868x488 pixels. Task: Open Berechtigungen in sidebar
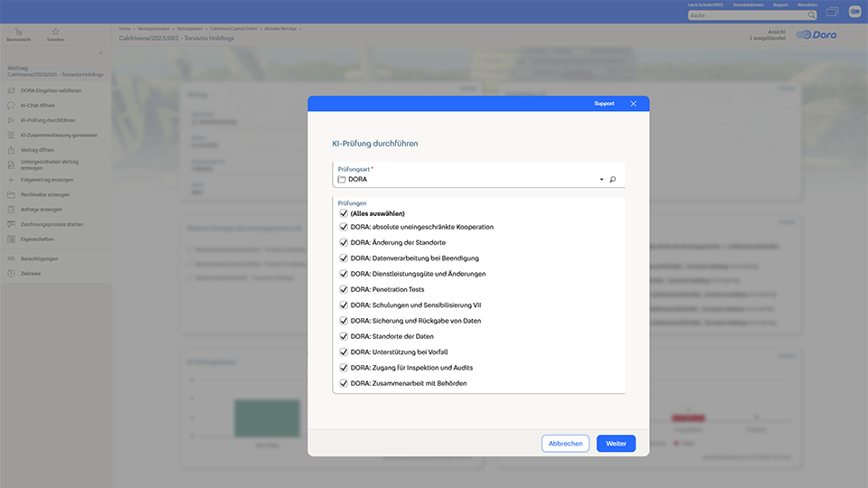[x=39, y=259]
